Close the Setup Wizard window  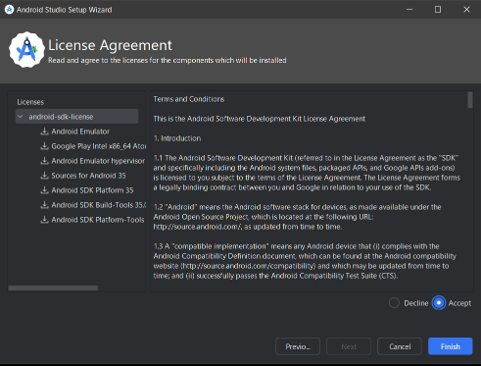tap(466, 9)
